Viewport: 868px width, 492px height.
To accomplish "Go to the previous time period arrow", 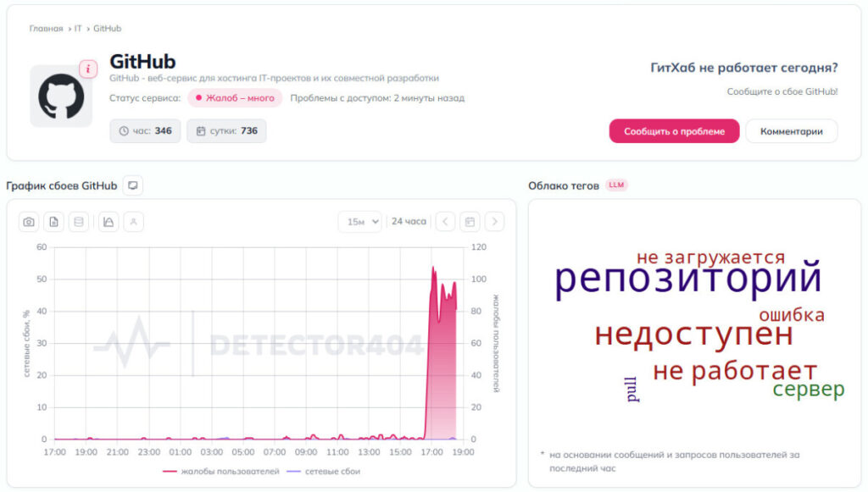I will 445,222.
